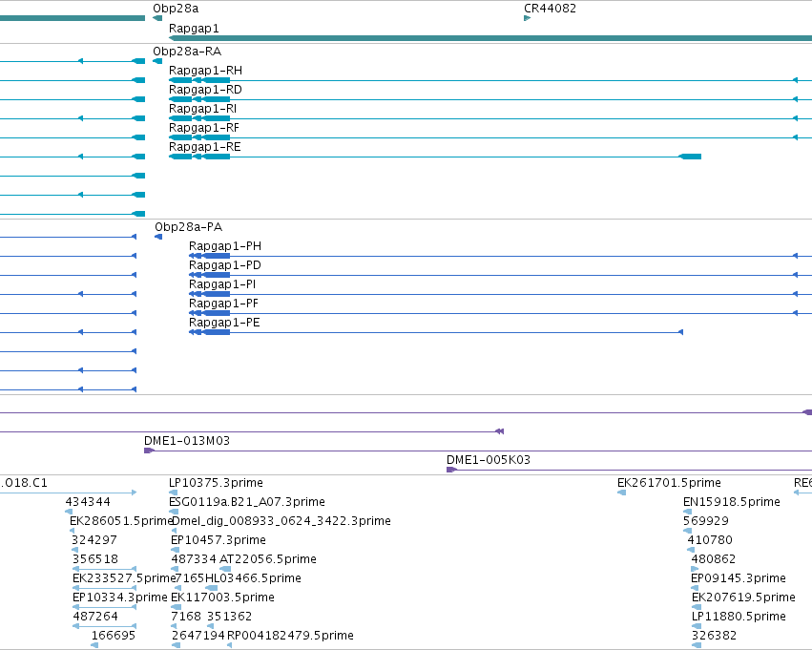Click the EN15918.5prime label
Image resolution: width=812 pixels, height=650 pixels.
click(x=732, y=502)
